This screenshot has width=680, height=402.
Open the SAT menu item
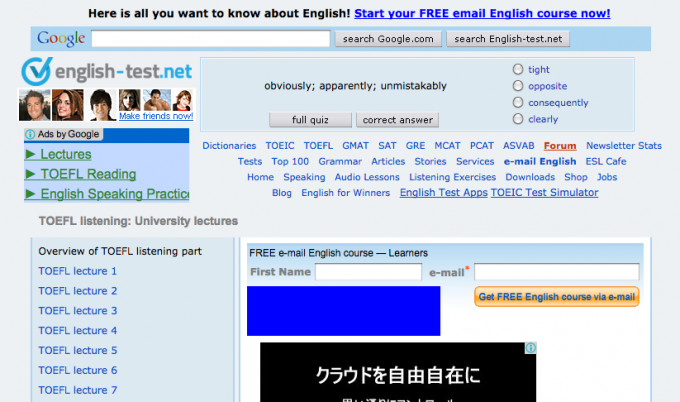pos(387,146)
